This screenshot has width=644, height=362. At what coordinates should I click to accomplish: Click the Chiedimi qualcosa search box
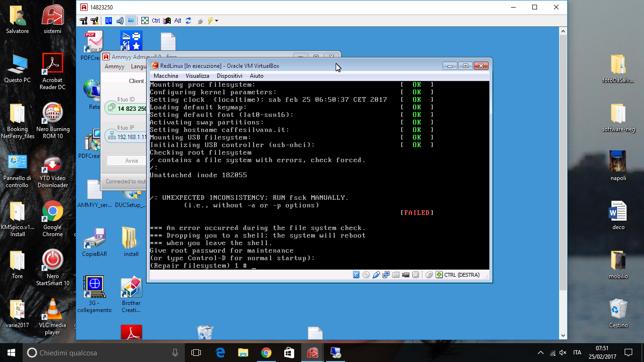point(104,353)
